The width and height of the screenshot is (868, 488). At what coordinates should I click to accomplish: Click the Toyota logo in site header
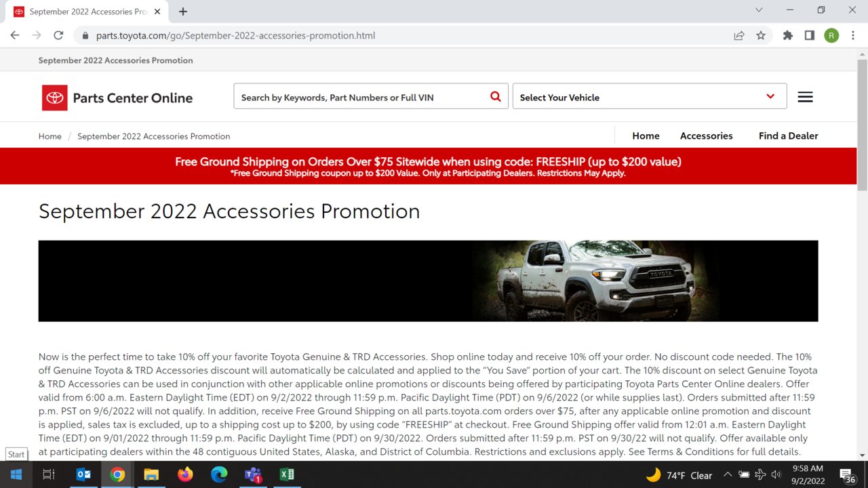(54, 98)
